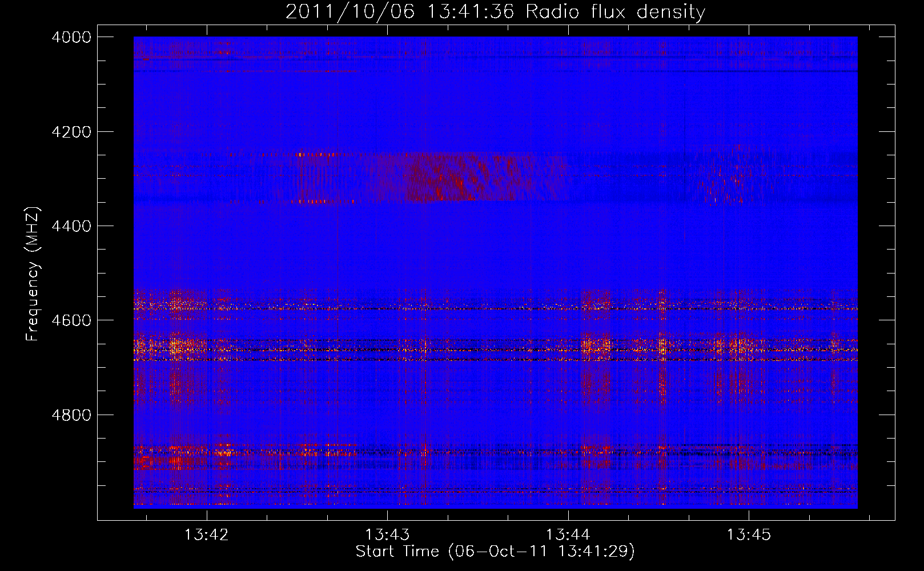Viewport: 924px width, 571px height.
Task: Click the plot title 'Radio flux density'
Action: 616,12
